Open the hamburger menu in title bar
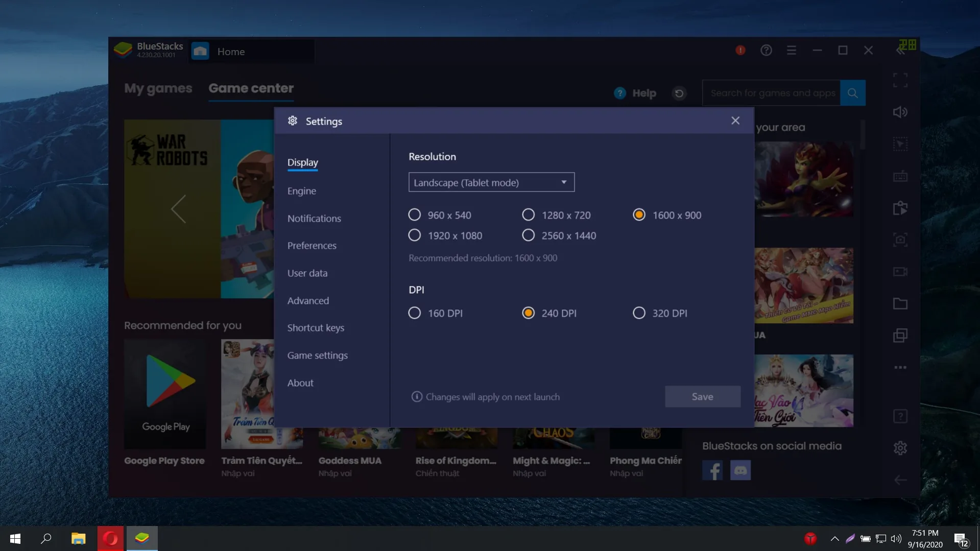Screen dimensions: 980x551 [x=791, y=50]
